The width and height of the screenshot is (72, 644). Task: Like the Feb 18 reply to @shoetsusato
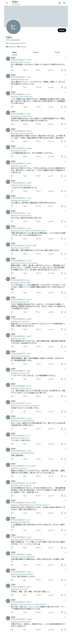[x=37, y=70]
